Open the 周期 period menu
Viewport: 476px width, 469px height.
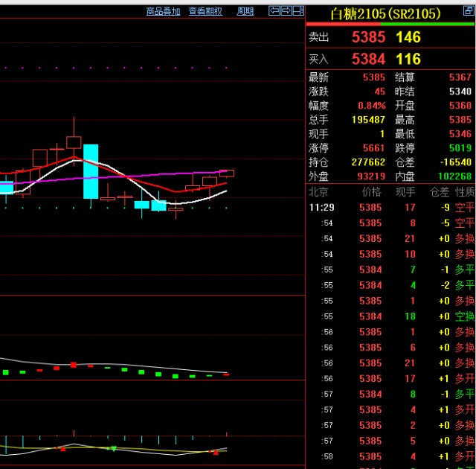click(245, 11)
